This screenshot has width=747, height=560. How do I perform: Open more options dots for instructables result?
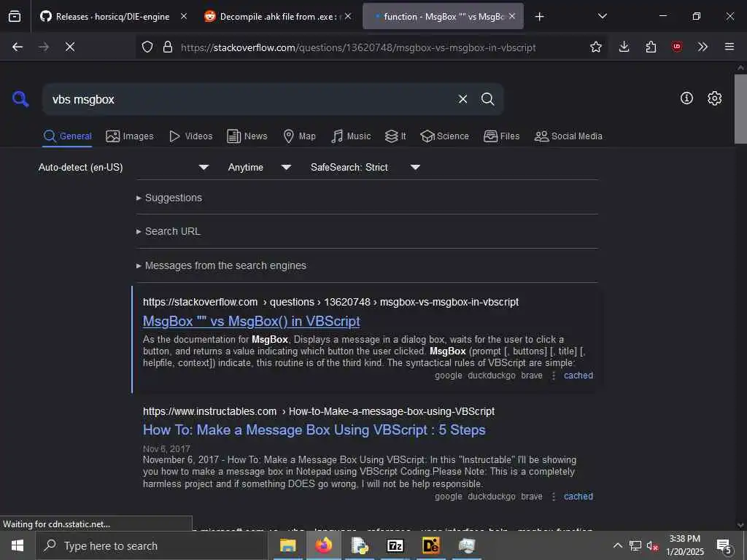point(553,497)
